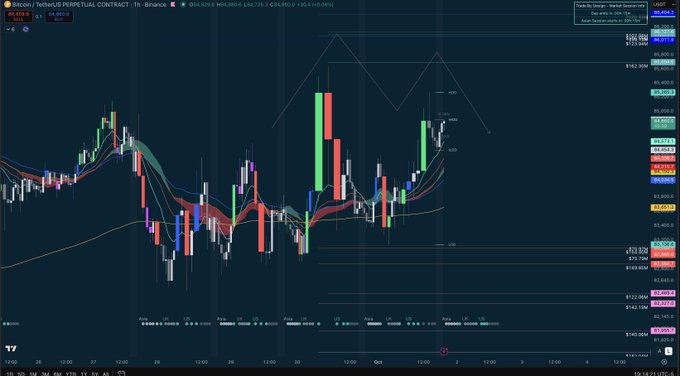Click the $169.85M volume level label

click(x=637, y=268)
